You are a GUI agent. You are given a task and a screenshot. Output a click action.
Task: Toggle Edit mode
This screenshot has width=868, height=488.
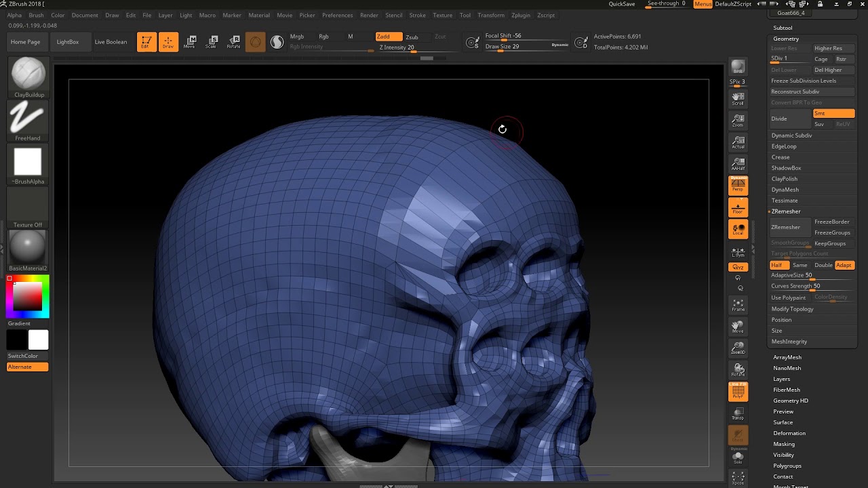tap(146, 42)
